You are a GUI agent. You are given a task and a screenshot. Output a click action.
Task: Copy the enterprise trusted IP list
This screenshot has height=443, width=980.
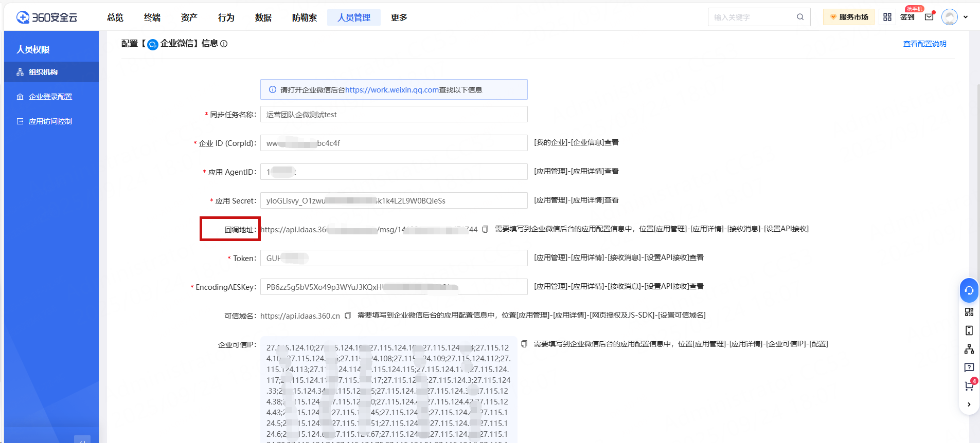pos(524,344)
